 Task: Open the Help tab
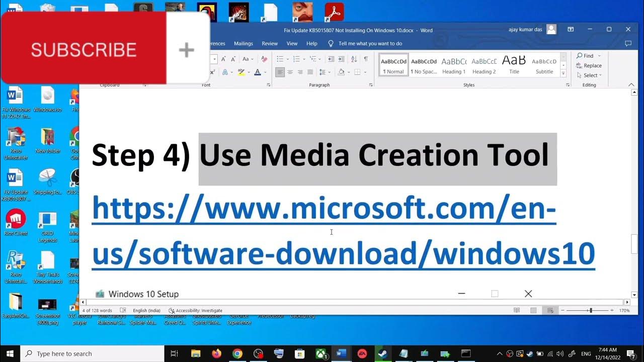(312, 44)
